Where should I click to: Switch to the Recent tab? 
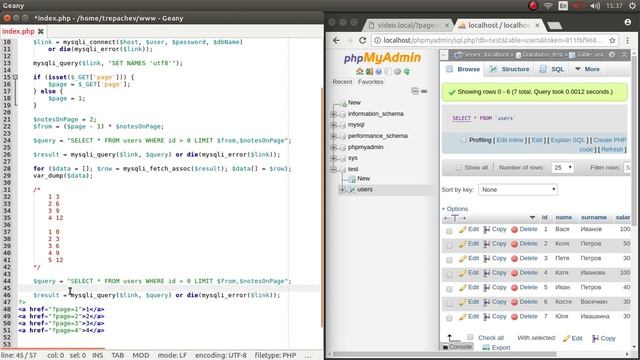(342, 82)
